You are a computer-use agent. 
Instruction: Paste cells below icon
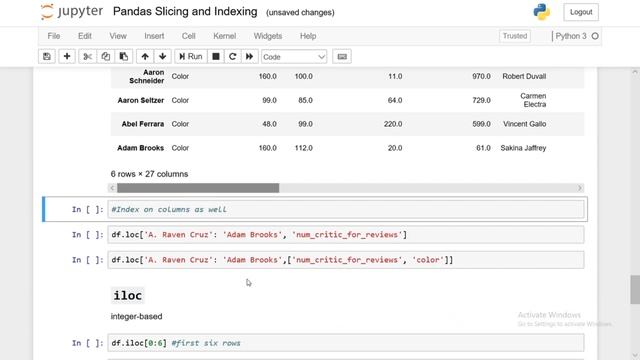[x=124, y=57]
